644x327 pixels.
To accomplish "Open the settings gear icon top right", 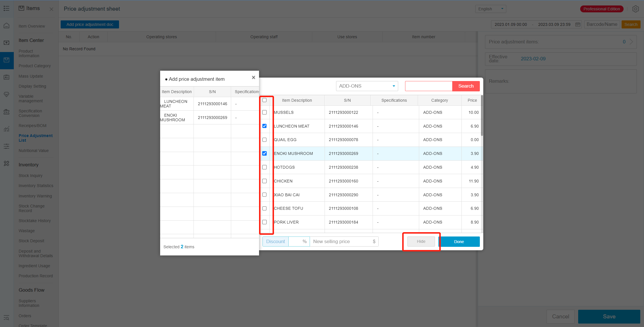I will [635, 9].
